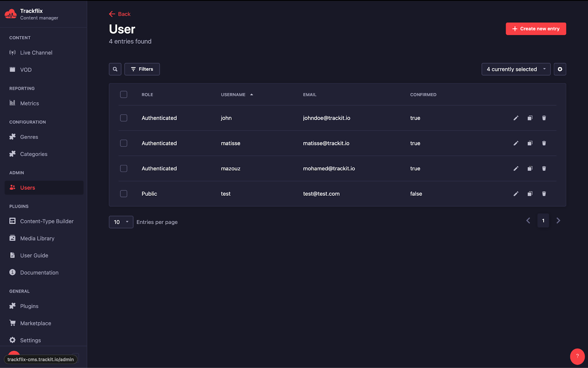
Task: Go to next page arrow
Action: pos(558,221)
